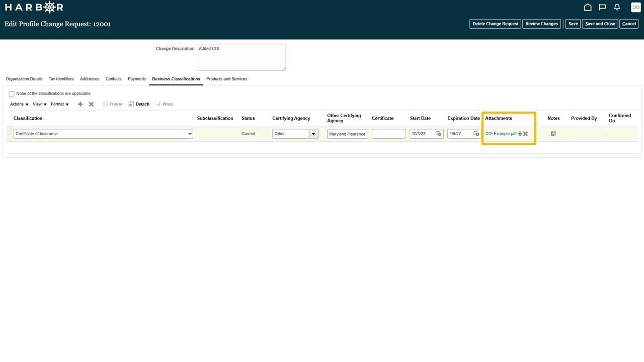The height and width of the screenshot is (362, 644).
Task: Click the Confirmed On column header
Action: click(x=620, y=118)
